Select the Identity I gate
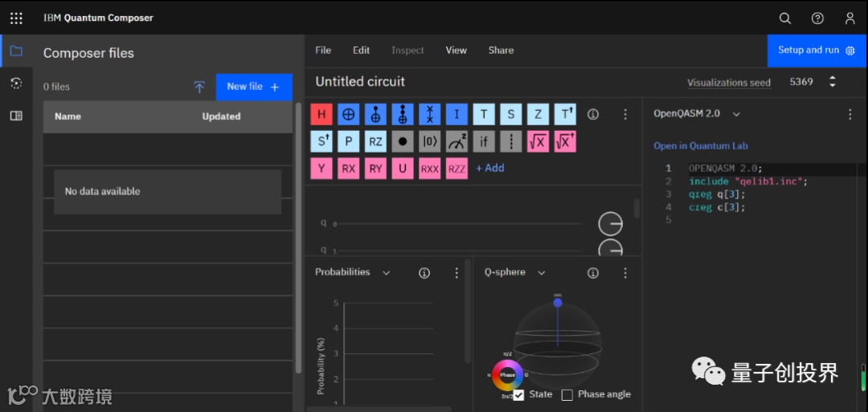This screenshot has width=868, height=412. 457,115
